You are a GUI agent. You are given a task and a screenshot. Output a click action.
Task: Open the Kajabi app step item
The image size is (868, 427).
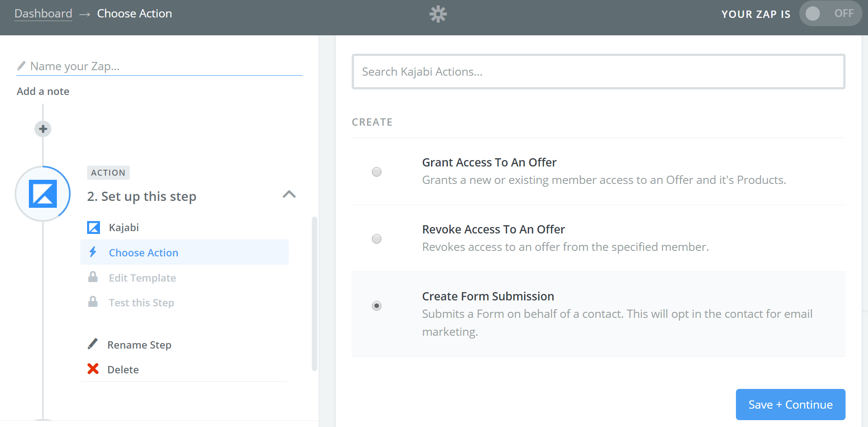184,227
